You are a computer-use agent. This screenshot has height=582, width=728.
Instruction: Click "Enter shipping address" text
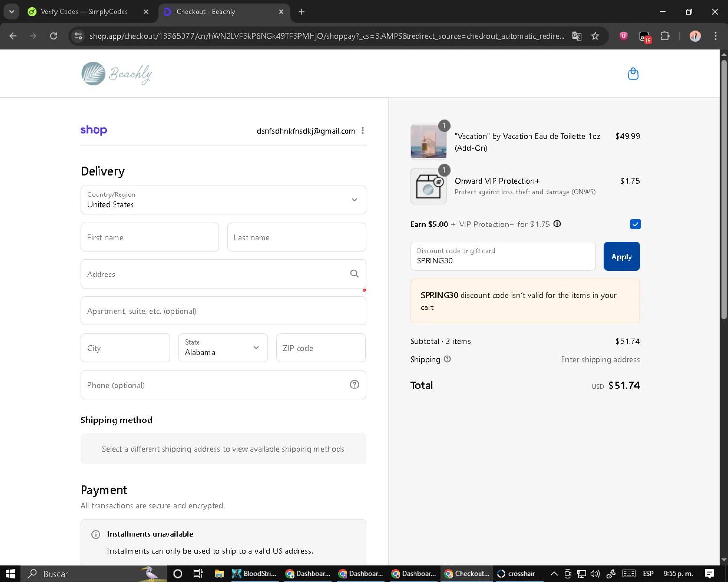pyautogui.click(x=600, y=359)
